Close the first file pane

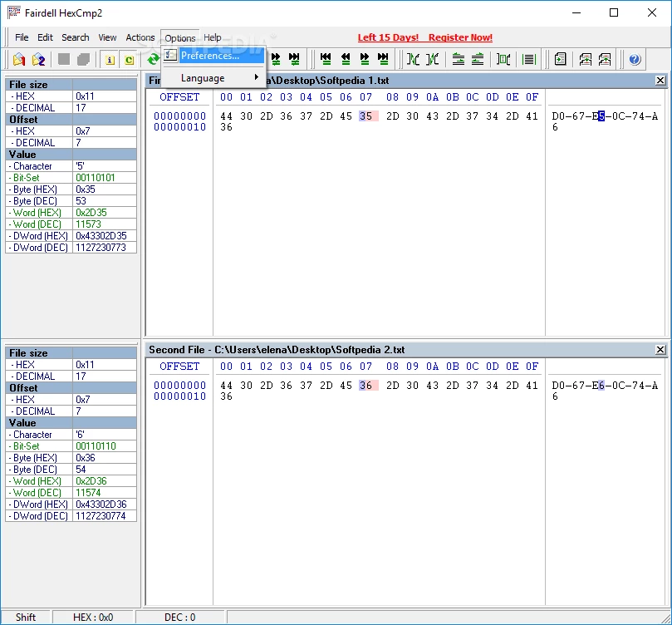tap(660, 81)
